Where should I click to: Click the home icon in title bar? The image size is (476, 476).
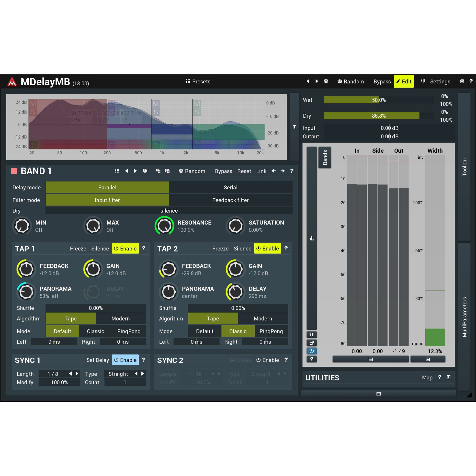pos(462,81)
